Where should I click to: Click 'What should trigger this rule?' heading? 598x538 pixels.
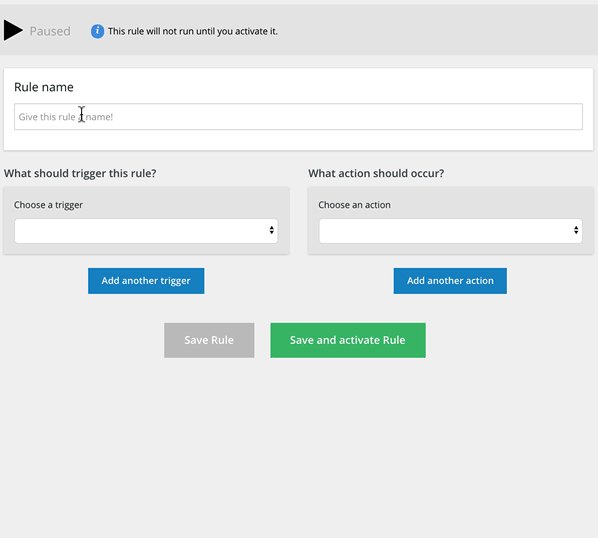point(80,173)
